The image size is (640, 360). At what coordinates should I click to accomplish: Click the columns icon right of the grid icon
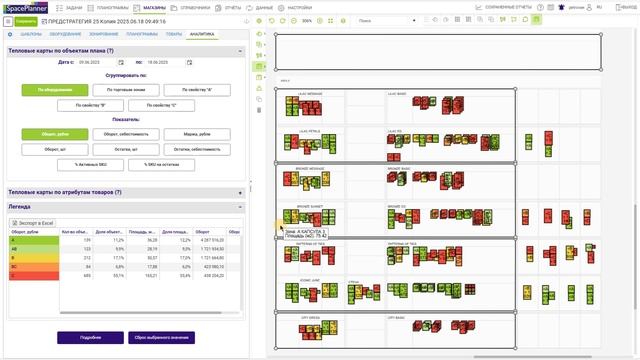469,20
